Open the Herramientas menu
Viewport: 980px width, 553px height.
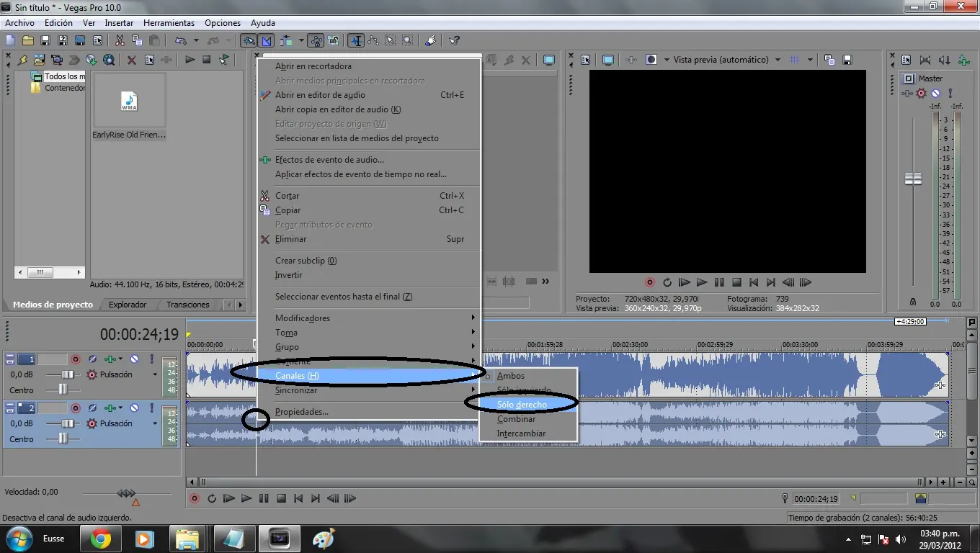pos(169,23)
